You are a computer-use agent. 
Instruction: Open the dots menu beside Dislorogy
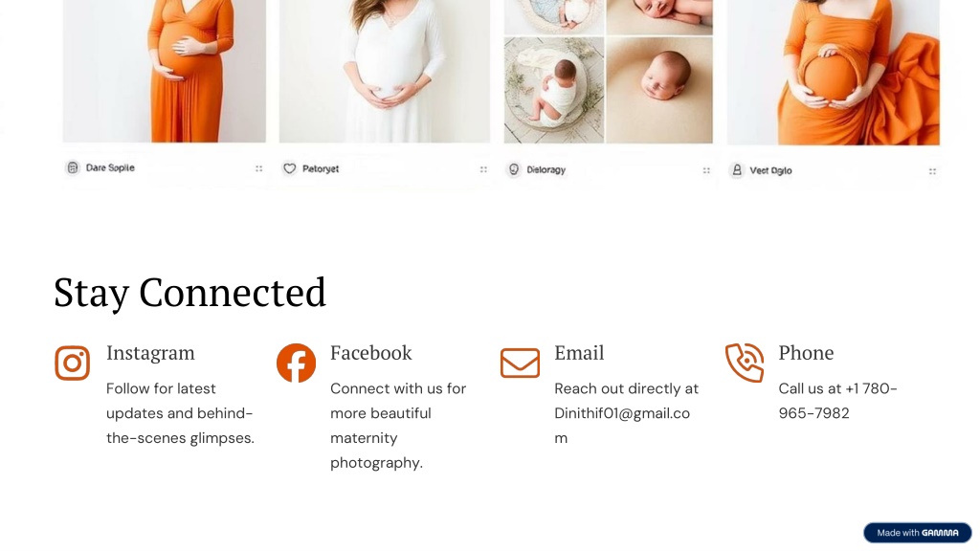click(x=706, y=170)
